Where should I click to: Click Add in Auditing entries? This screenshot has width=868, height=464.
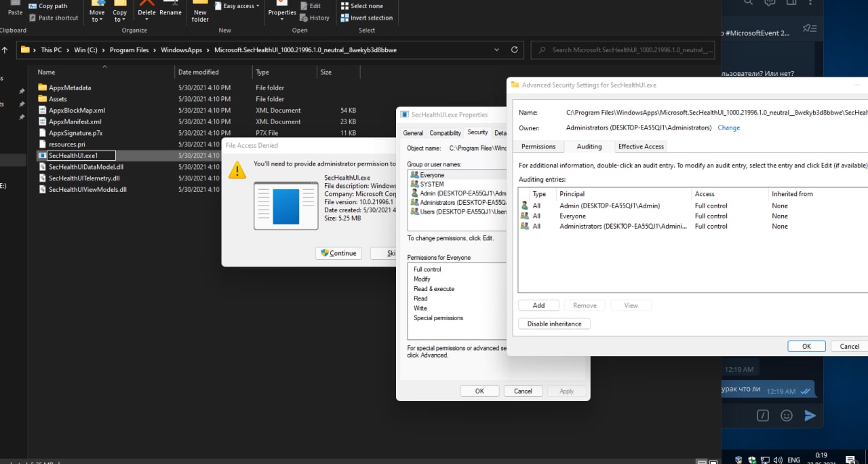(538, 305)
